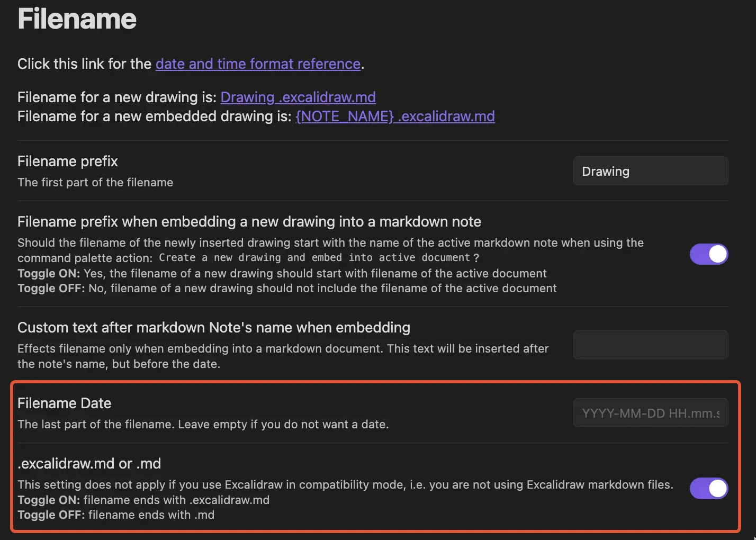Focus the Filename Date input field
The image size is (756, 540).
650,412
